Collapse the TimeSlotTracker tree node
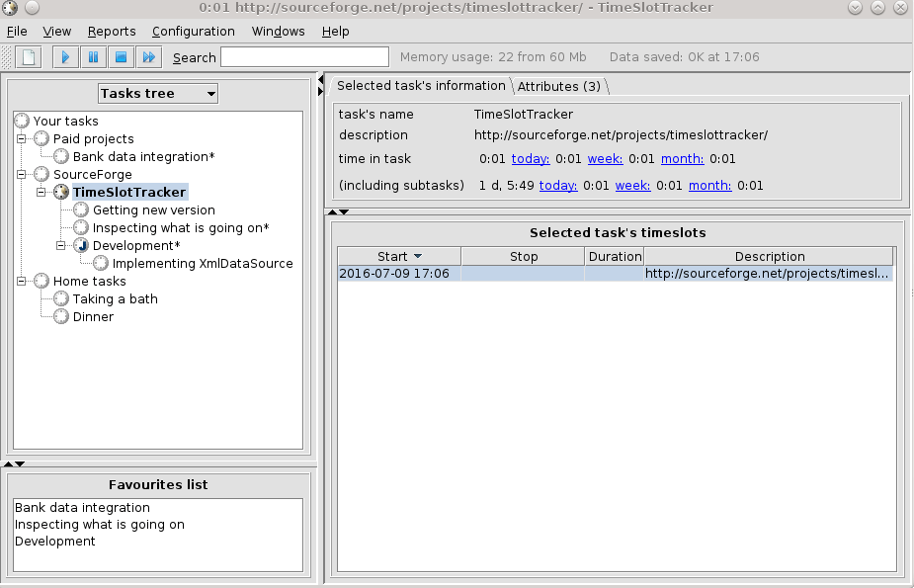 coord(42,192)
